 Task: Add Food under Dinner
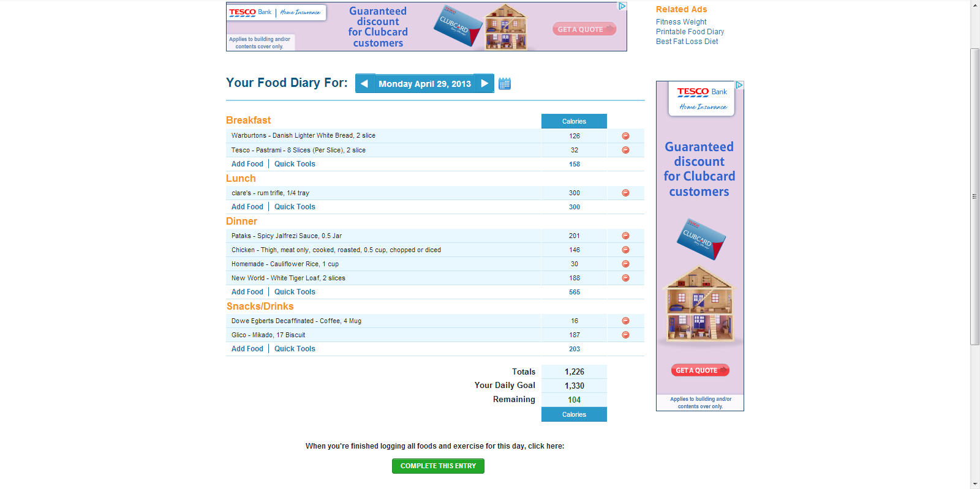tap(247, 292)
